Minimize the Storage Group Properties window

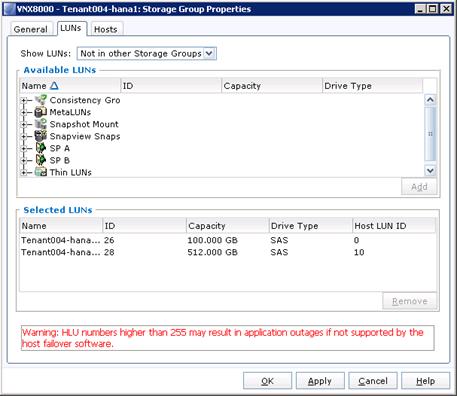coord(421,9)
